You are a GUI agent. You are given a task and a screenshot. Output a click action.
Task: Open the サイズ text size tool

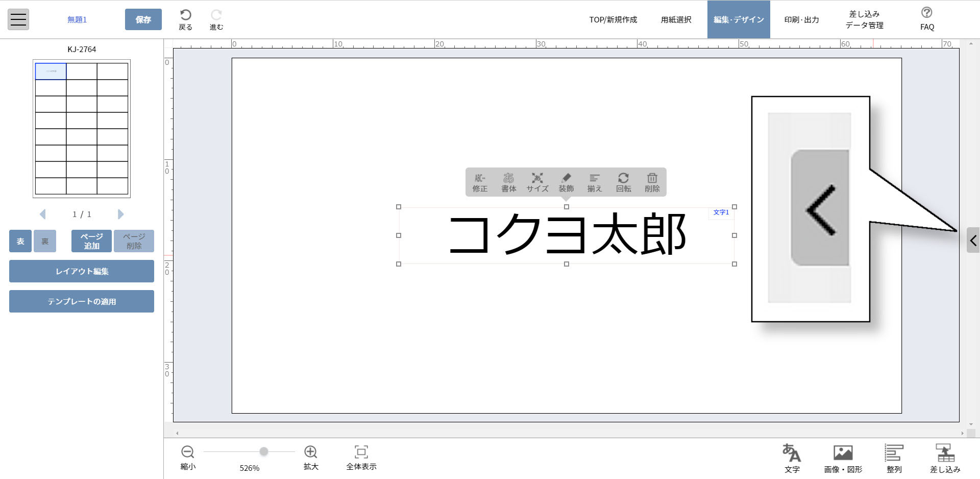point(537,182)
